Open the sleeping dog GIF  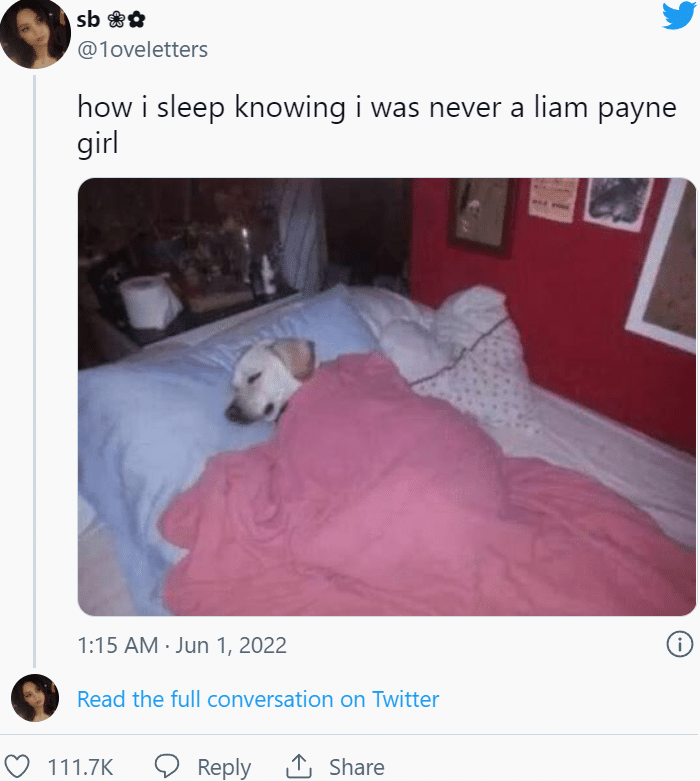pyautogui.click(x=387, y=397)
